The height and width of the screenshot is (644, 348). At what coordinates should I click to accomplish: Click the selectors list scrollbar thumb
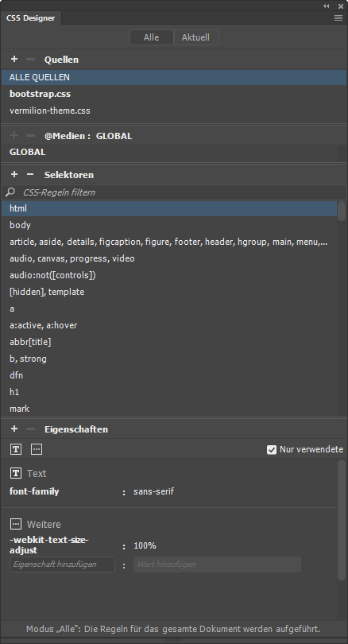pos(342,211)
